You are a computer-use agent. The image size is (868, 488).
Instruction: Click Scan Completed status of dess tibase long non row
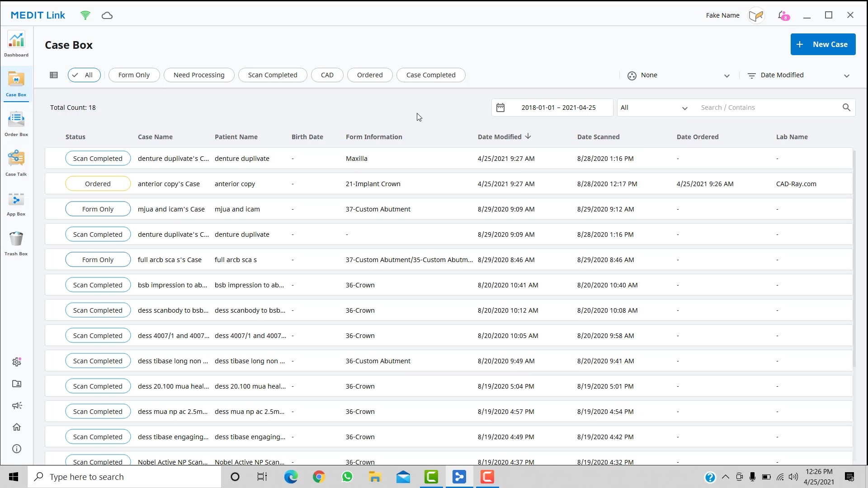98,361
